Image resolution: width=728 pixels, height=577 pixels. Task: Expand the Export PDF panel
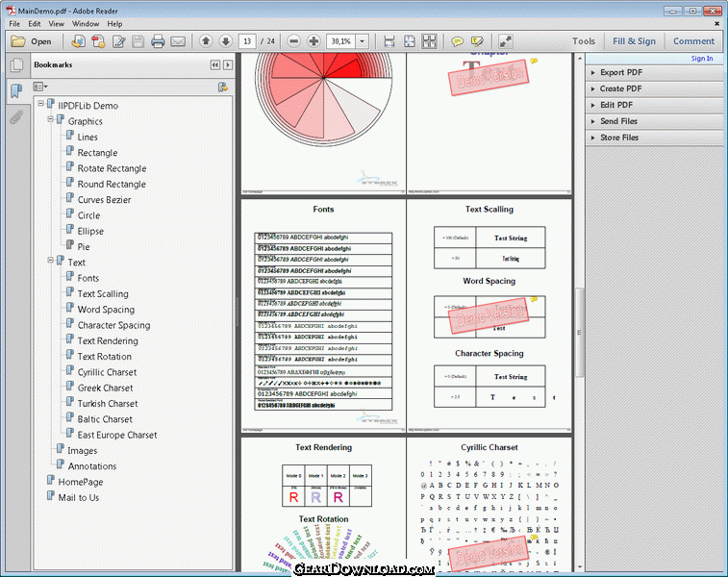[x=655, y=72]
